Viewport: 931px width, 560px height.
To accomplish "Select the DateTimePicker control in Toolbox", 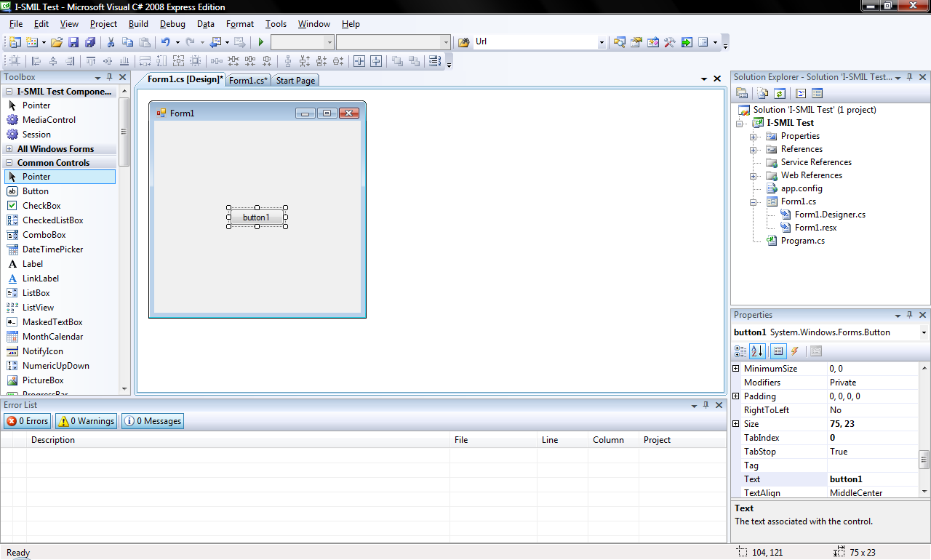I will (52, 249).
